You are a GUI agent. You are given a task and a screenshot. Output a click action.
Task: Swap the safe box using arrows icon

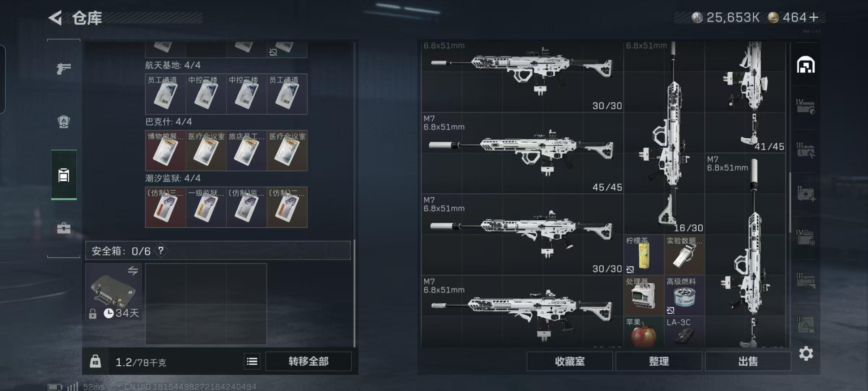[x=133, y=271]
